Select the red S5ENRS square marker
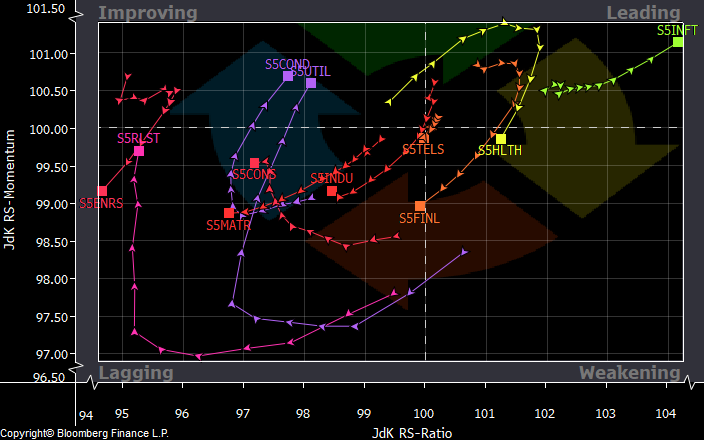 [102, 191]
